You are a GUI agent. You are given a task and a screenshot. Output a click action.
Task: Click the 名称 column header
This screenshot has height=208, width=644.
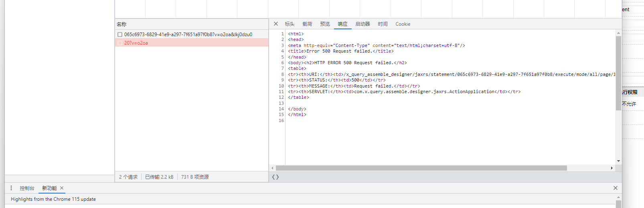(122, 24)
